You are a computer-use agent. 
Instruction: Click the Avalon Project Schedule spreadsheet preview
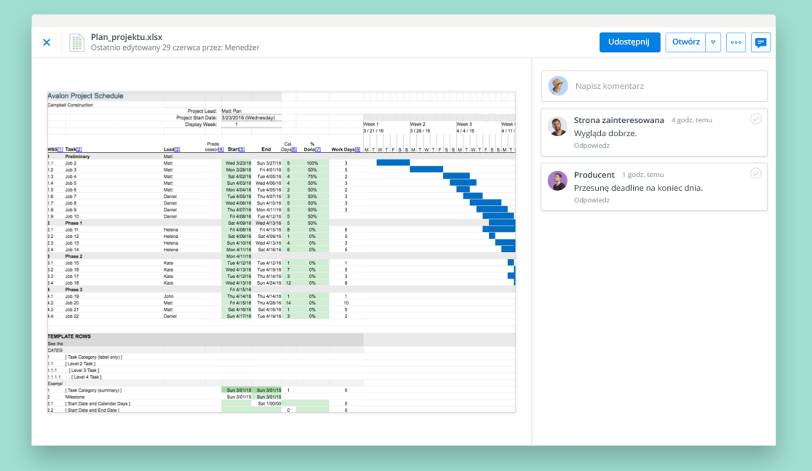tap(281, 252)
